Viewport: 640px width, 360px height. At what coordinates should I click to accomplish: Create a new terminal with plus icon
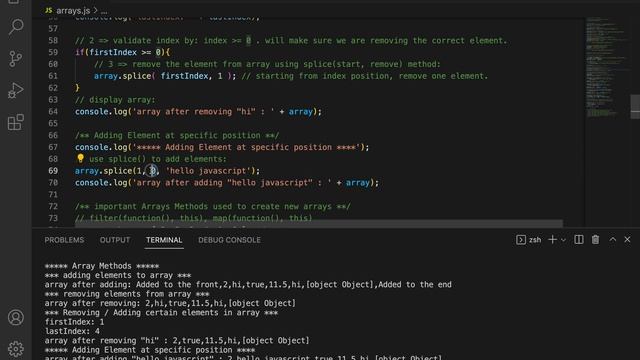[552, 240]
